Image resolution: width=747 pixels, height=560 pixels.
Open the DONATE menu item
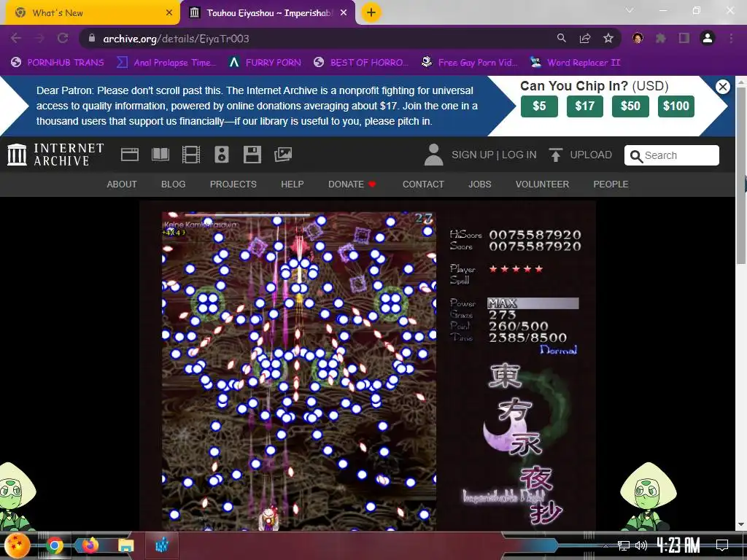coord(352,184)
